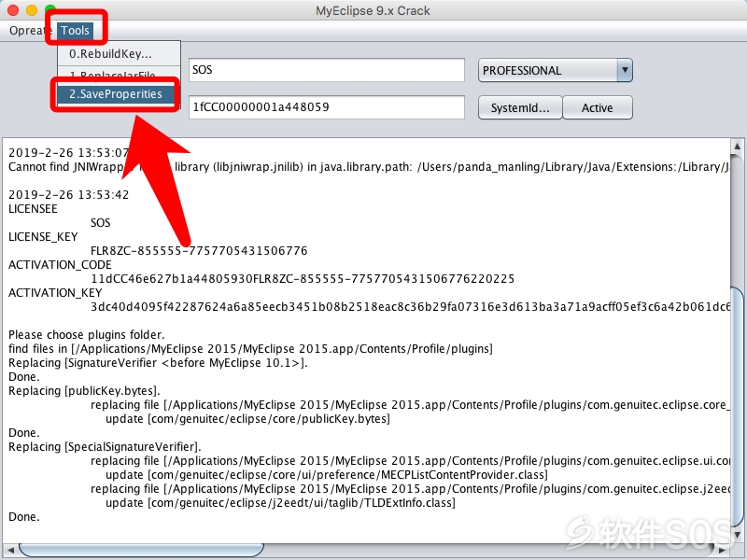The width and height of the screenshot is (747, 560).
Task: Select 2.SaveProperities menu entry
Action: (x=116, y=94)
